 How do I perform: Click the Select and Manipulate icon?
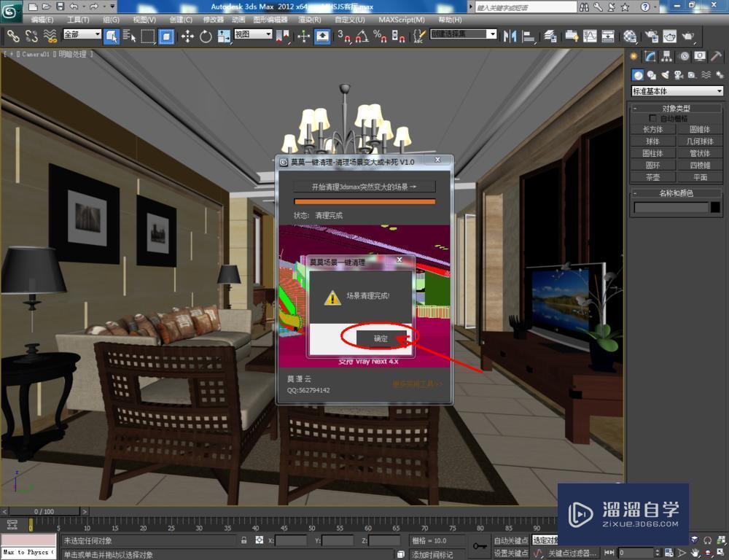click(303, 36)
